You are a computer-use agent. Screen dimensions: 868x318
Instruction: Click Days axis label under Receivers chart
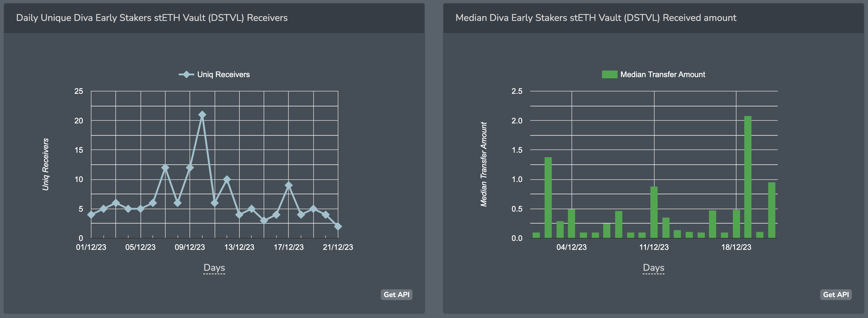pyautogui.click(x=214, y=267)
